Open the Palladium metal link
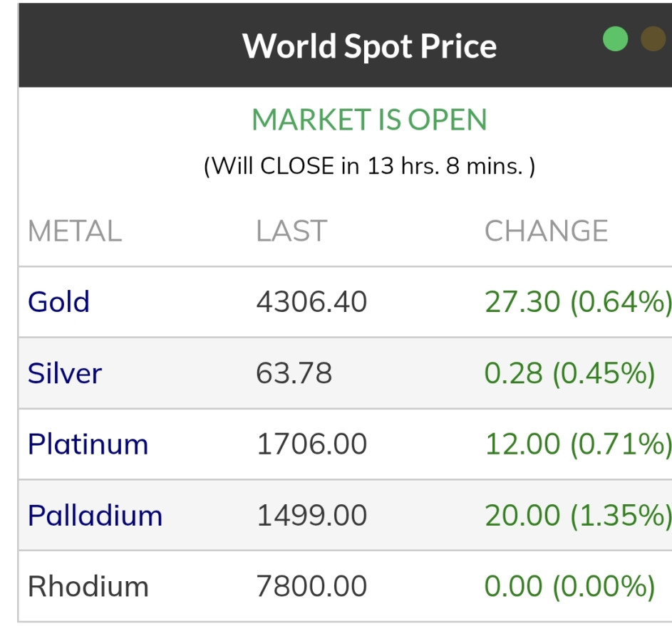Viewport: 672px width, 641px height. 95,516
